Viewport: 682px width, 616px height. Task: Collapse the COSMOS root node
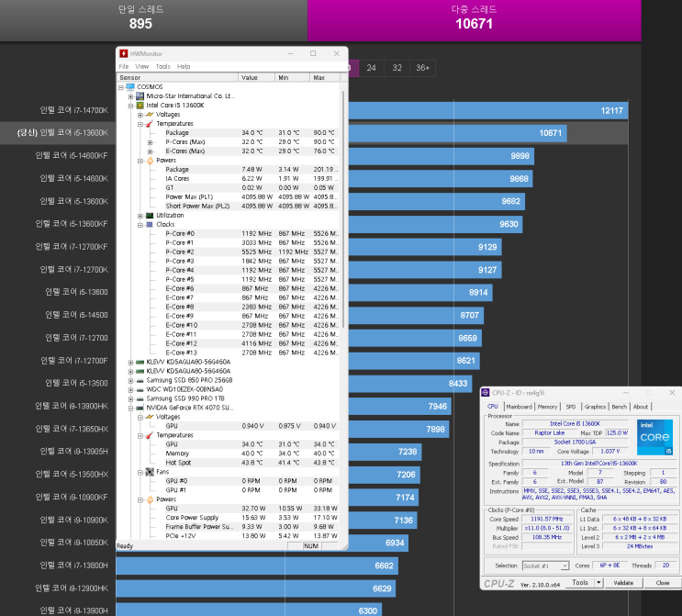[121, 87]
